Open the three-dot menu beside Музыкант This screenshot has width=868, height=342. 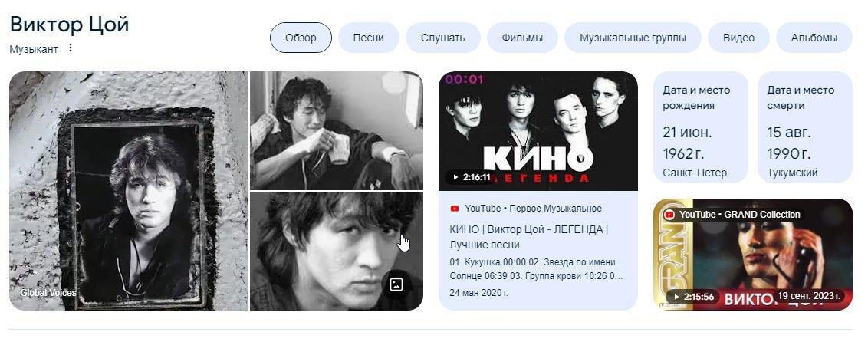71,48
